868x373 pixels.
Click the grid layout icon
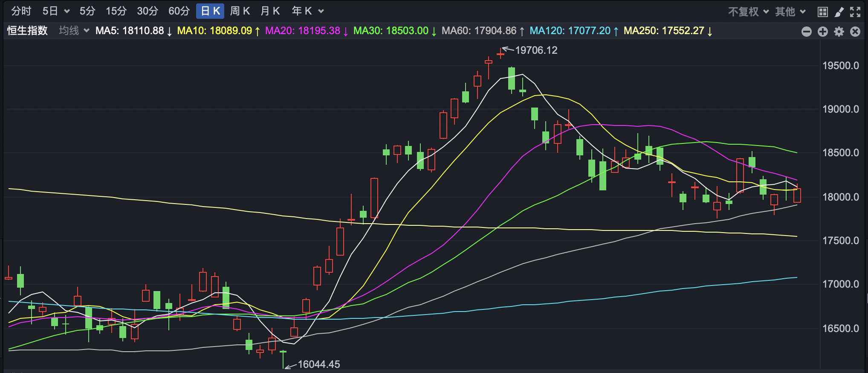822,12
